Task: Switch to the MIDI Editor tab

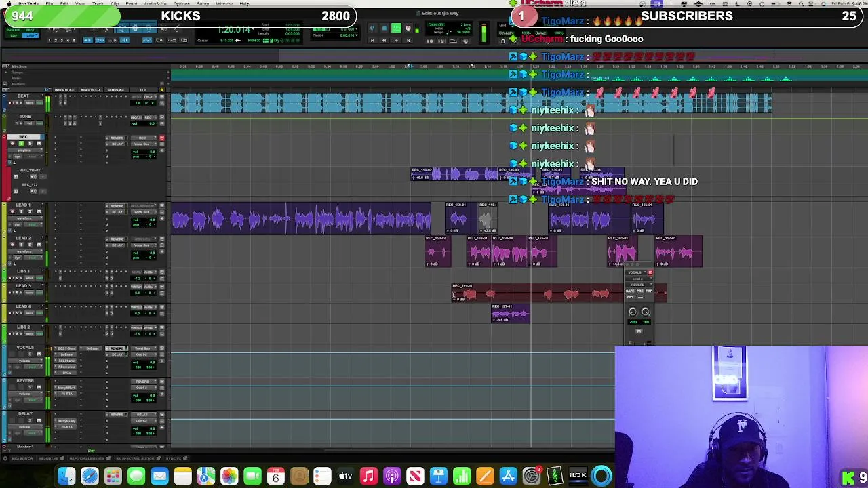Action: coord(22,458)
